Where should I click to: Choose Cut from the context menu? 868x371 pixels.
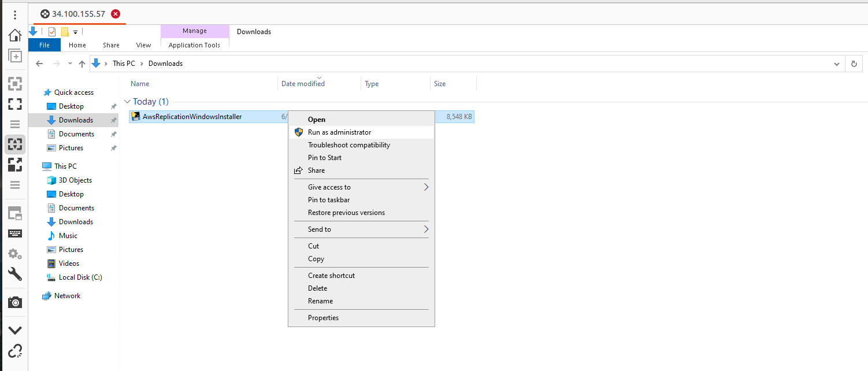tap(361, 246)
